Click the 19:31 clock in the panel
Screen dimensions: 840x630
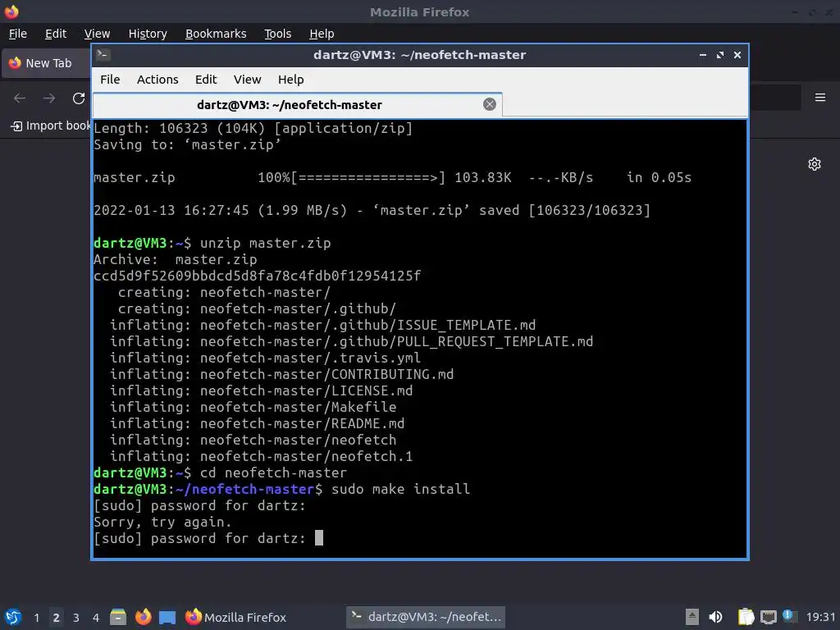pos(820,618)
